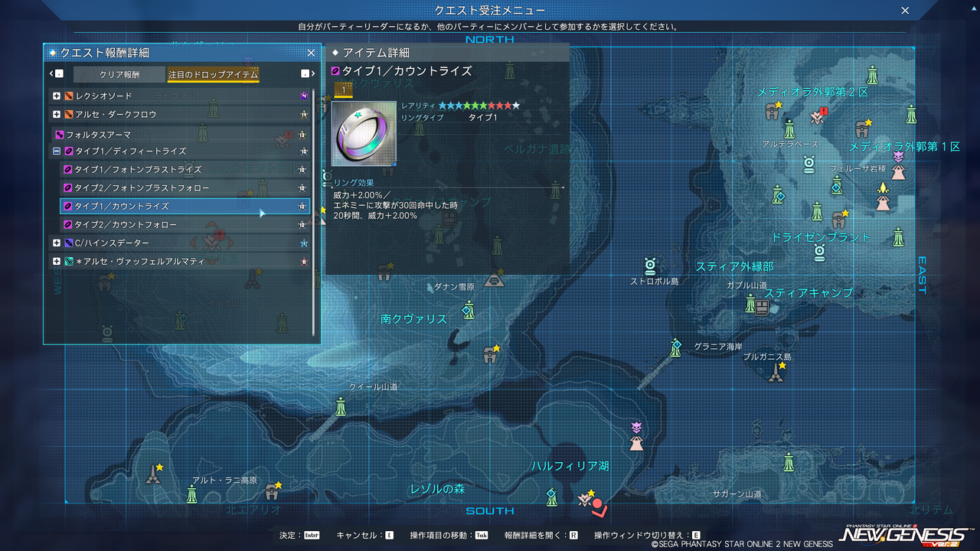Click the メディオラ外郭第2区 region label
Screen dimensions: 980x551
click(x=813, y=92)
